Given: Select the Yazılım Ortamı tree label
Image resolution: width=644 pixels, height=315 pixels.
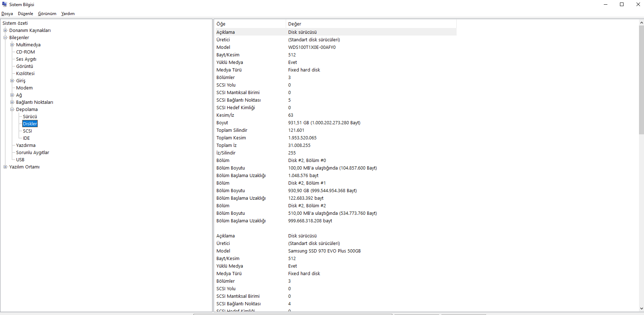Looking at the screenshot, I should [24, 167].
